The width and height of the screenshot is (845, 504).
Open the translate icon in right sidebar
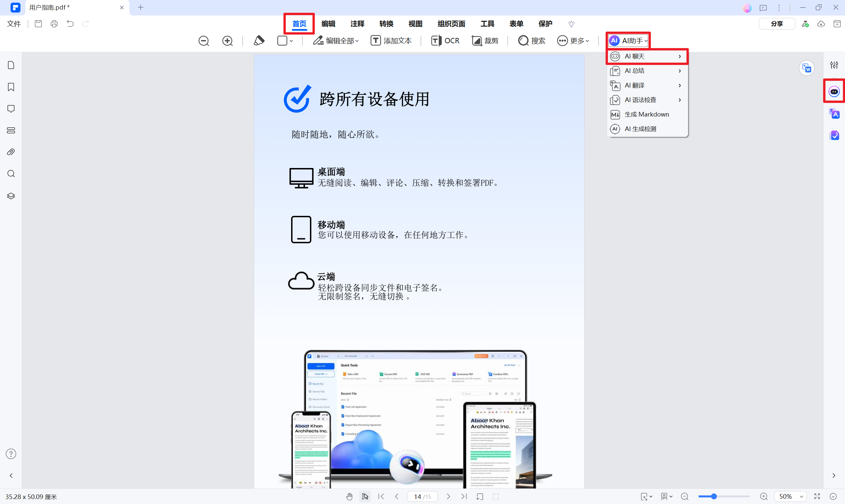(834, 114)
